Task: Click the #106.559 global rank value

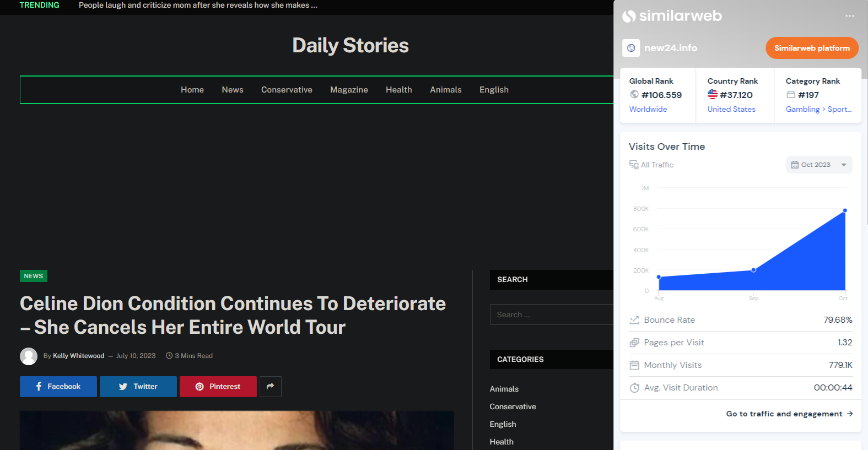Action: [x=661, y=95]
